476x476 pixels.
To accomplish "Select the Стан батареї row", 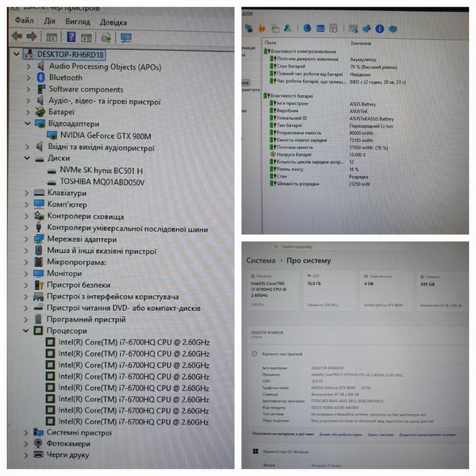I will click(x=333, y=67).
